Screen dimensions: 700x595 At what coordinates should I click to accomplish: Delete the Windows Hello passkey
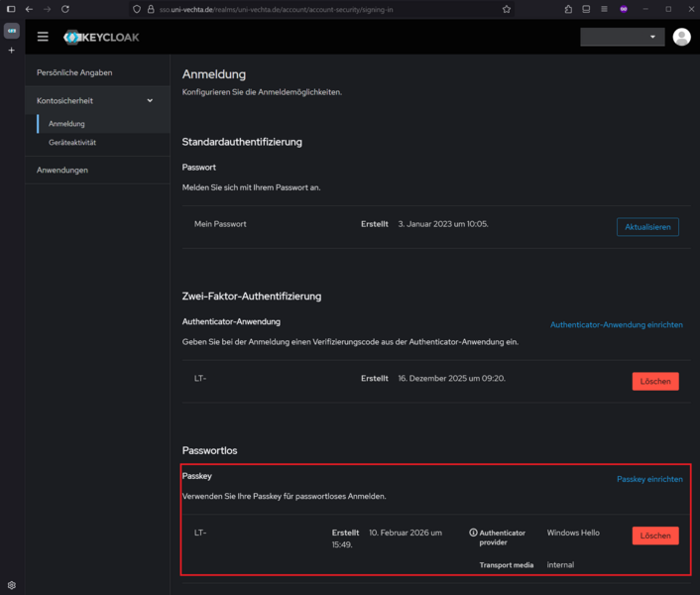(654, 535)
